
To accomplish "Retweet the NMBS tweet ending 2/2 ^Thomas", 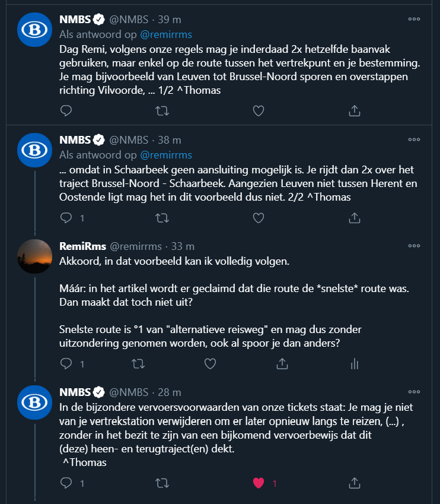I will [x=161, y=218].
